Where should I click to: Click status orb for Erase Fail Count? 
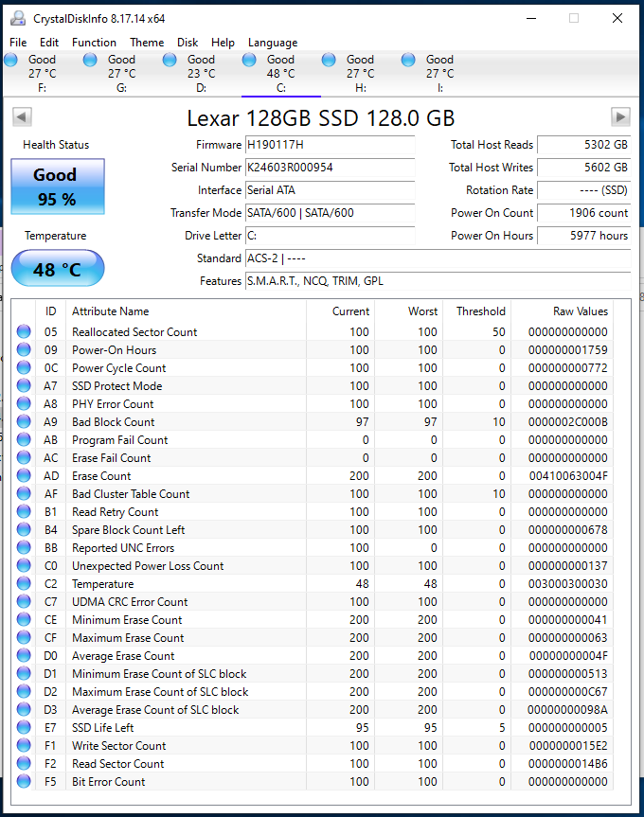24,457
